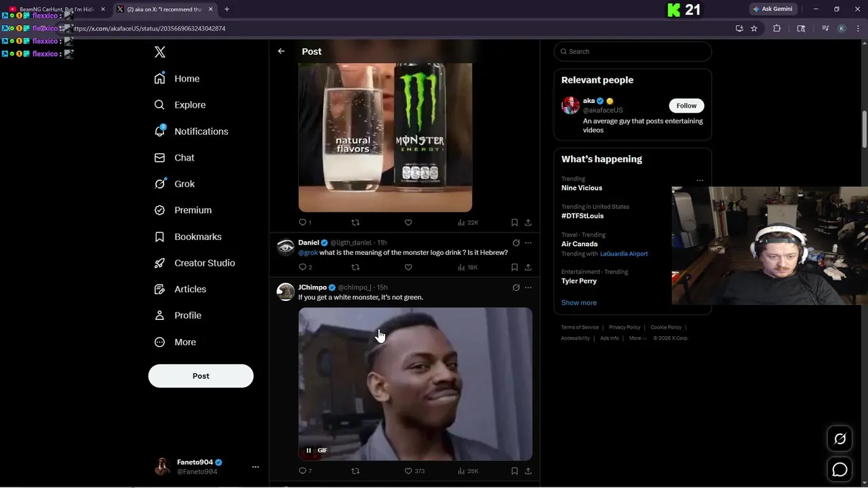
Task: Open Grok in sidebar
Action: pos(174,184)
